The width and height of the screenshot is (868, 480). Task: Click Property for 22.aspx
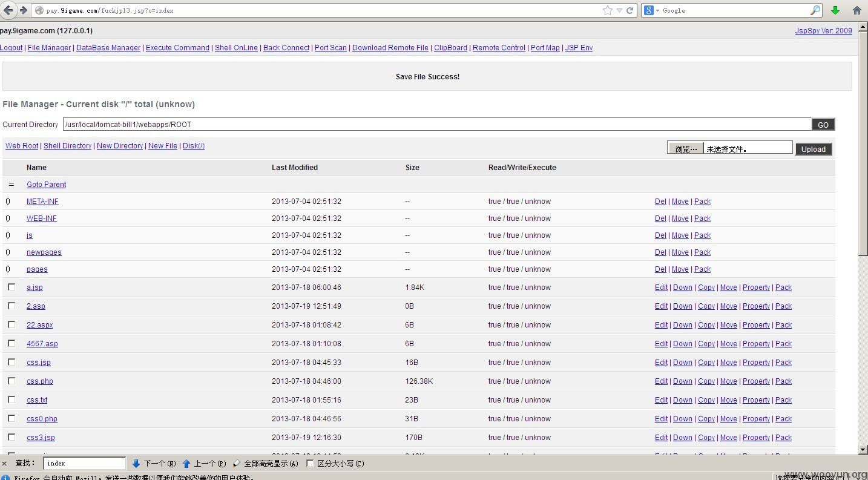point(756,325)
